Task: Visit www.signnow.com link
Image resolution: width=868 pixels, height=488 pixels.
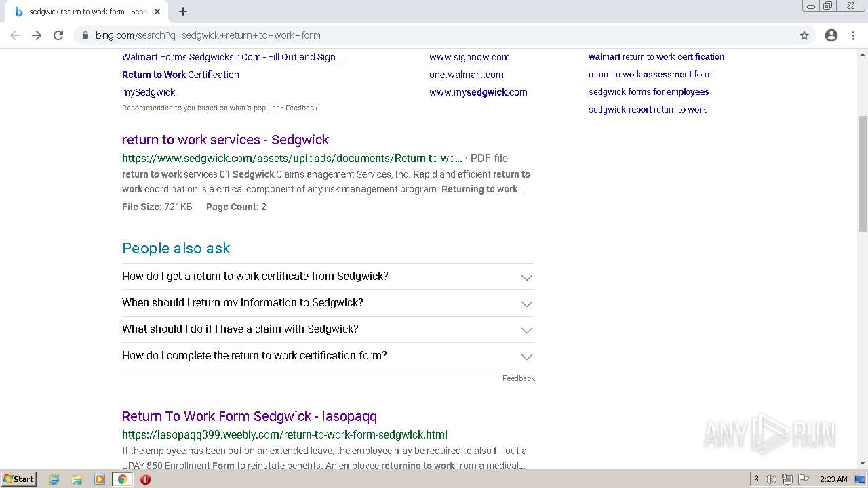Action: [469, 57]
